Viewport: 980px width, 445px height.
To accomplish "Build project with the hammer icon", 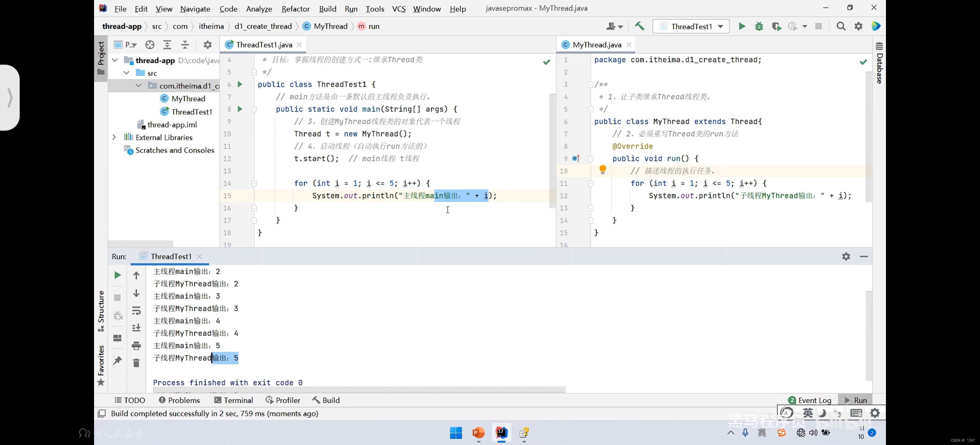I will pos(639,26).
